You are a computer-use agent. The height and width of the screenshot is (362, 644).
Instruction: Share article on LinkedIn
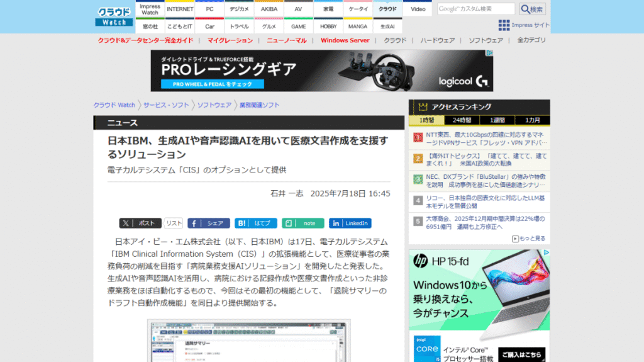click(350, 223)
